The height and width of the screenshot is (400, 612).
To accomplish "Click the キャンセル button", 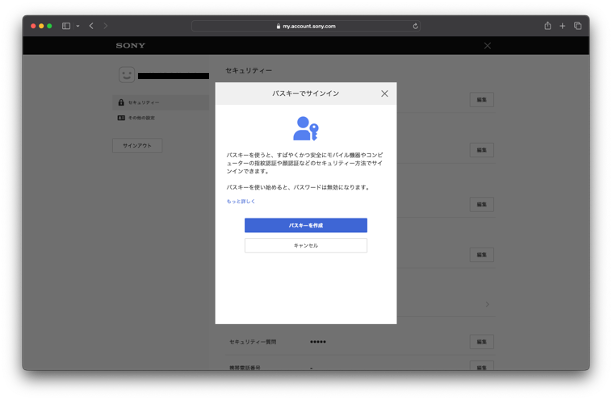I will coord(306,245).
